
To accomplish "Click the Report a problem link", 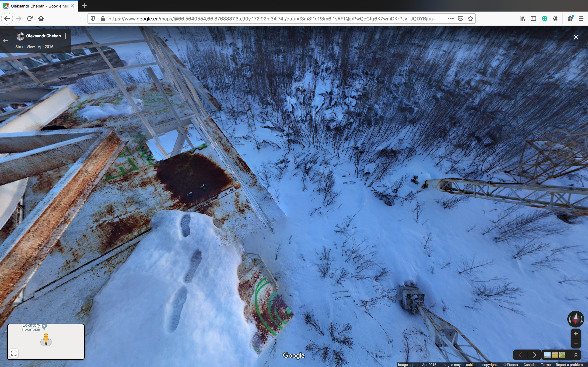I will (569, 365).
